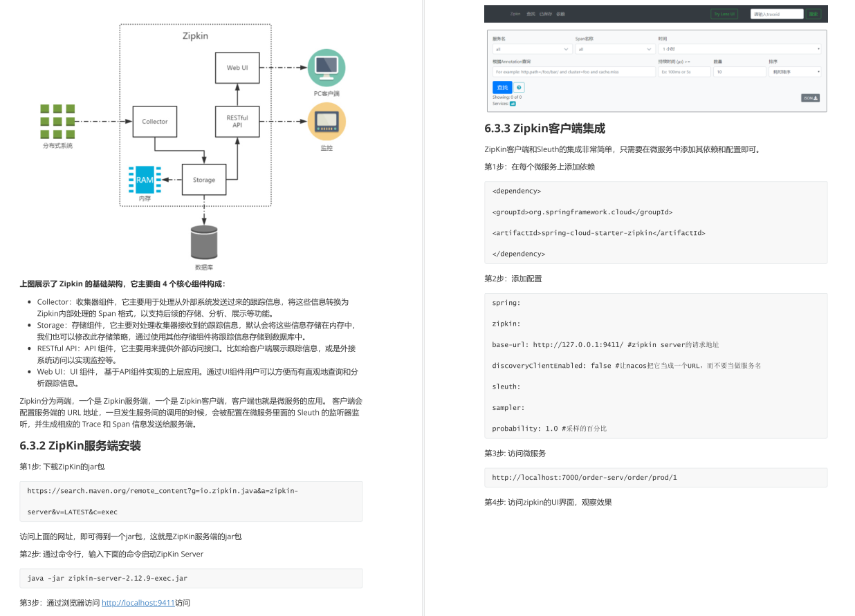Click the 'Collector：收集器组件' bullet item
The image size is (855, 616).
[x=193, y=308]
